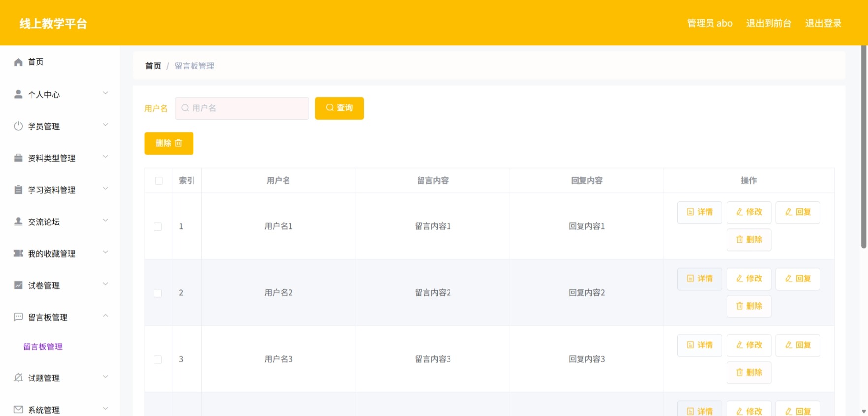Check the checkbox for row 用户名3
The image size is (868, 416).
[158, 360]
